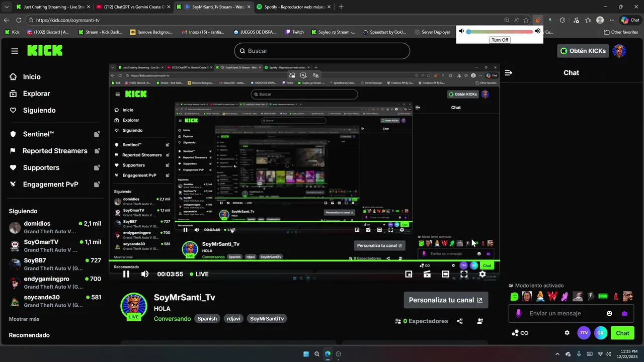Click the browser address bar URL
This screenshot has width=644, height=362.
point(68,20)
